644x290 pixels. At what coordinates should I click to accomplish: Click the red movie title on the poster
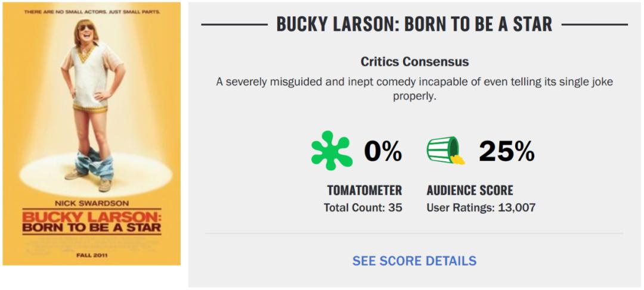pyautogui.click(x=91, y=220)
